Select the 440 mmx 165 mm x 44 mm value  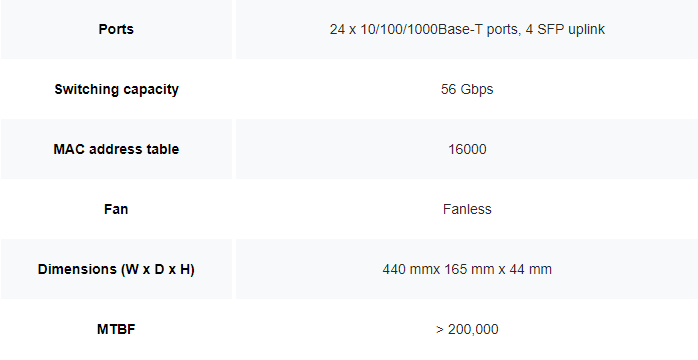[x=467, y=269]
